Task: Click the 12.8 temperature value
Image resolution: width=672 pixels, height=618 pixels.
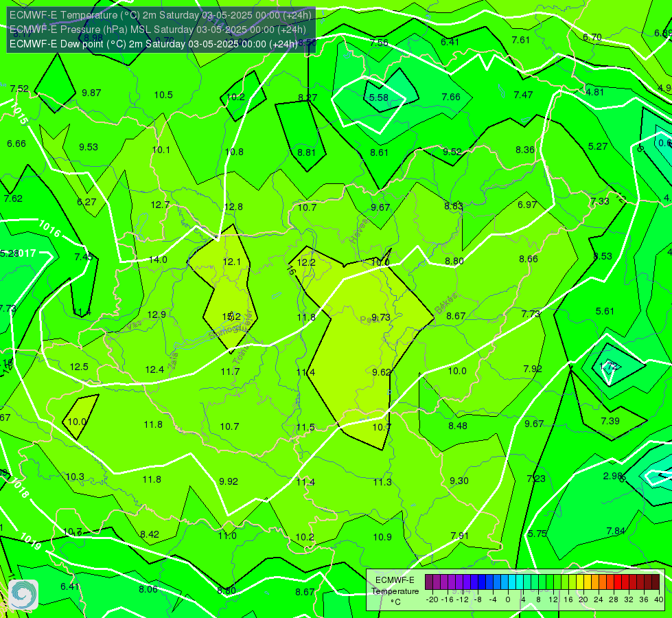Action: point(233,207)
